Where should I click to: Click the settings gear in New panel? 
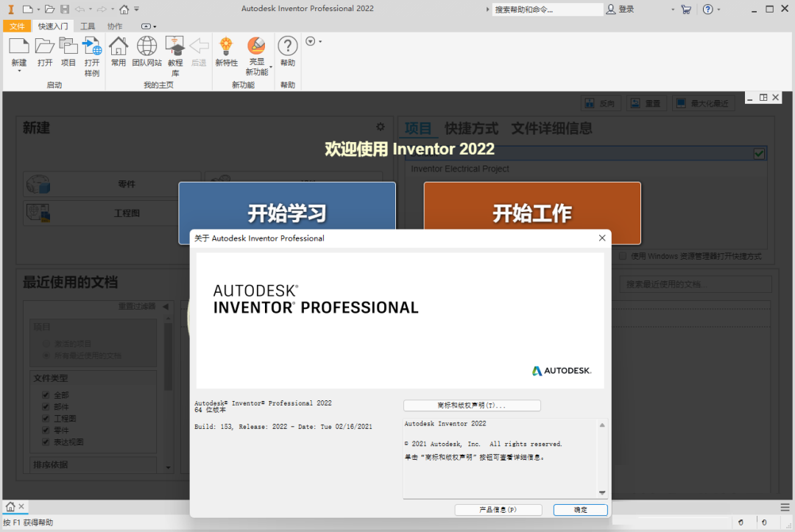click(381, 127)
